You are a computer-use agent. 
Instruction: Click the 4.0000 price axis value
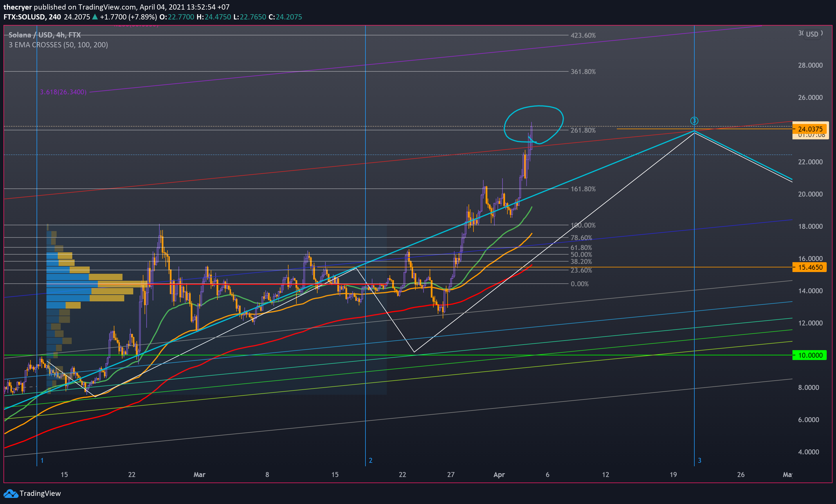(808, 452)
